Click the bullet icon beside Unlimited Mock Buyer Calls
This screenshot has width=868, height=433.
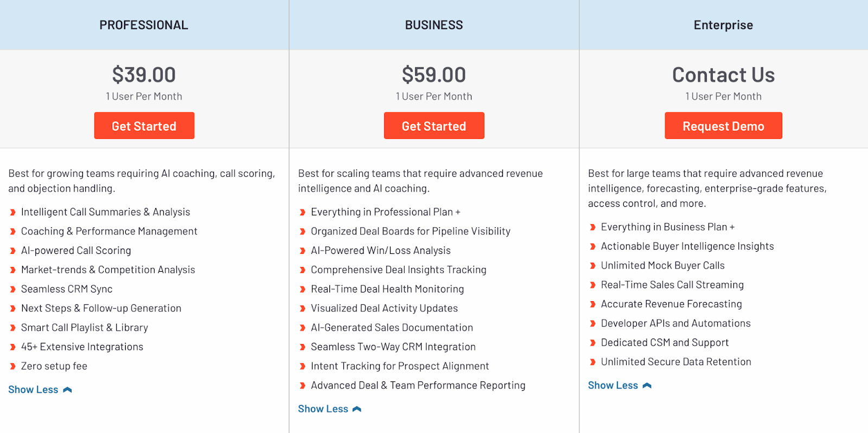(x=592, y=266)
